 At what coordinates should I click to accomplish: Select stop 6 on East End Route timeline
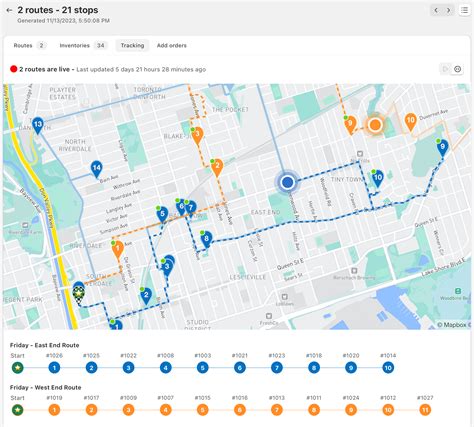pos(240,368)
